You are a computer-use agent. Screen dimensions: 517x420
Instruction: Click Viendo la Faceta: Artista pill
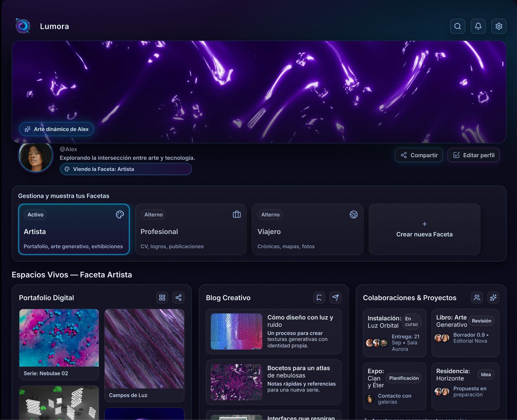[126, 169]
